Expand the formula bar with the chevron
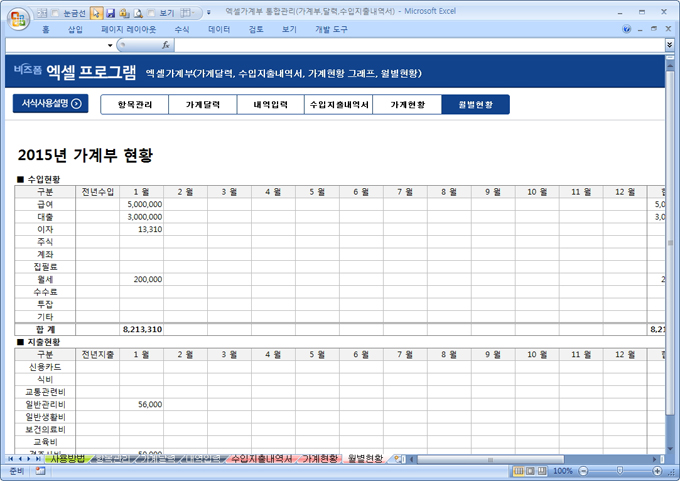The image size is (680, 481). click(x=669, y=45)
